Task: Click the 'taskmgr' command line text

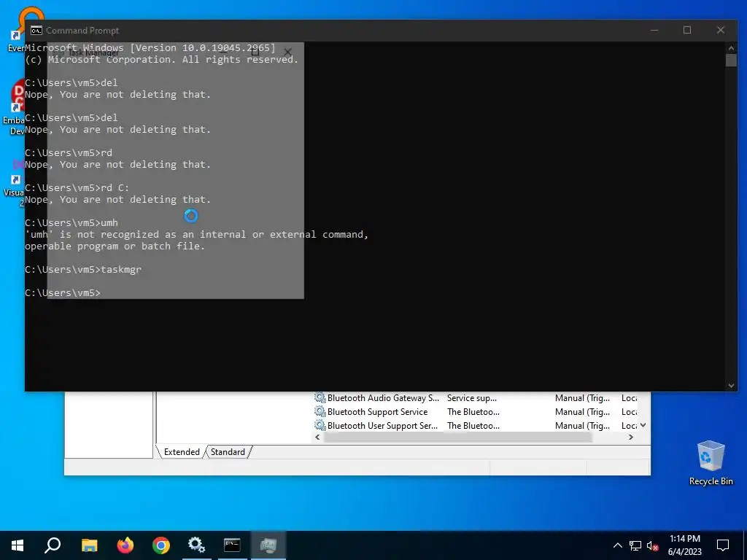Action: coord(121,270)
